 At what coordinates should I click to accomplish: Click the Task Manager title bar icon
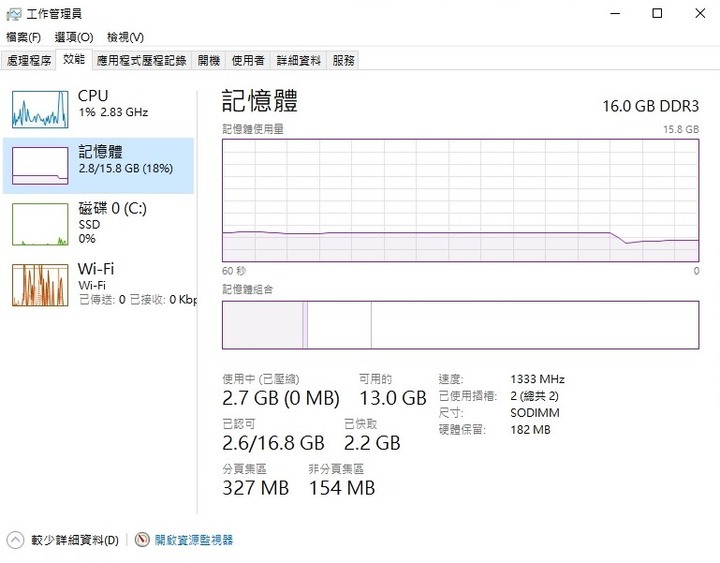coord(14,14)
